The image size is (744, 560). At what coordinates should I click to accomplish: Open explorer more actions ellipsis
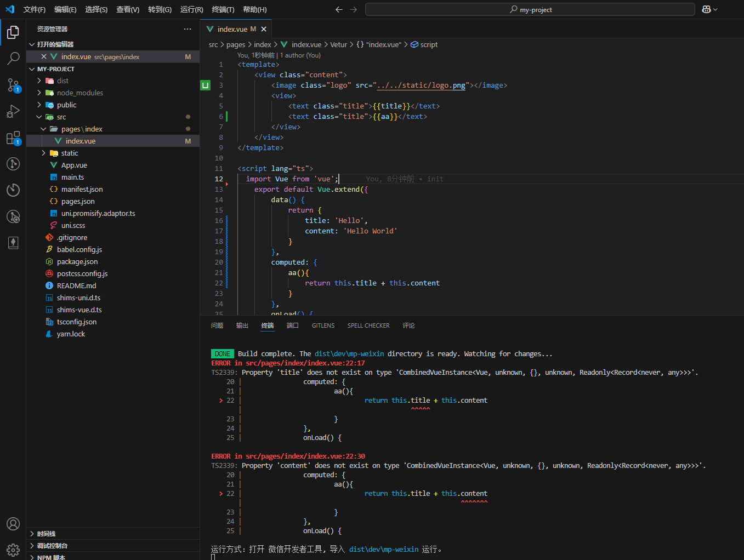click(188, 29)
